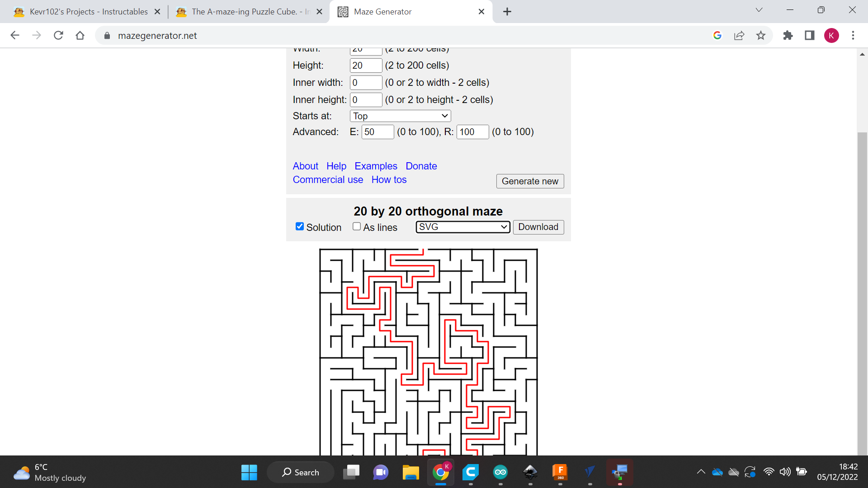Change the SVG file format dropdown
The image size is (868, 488).
click(462, 227)
